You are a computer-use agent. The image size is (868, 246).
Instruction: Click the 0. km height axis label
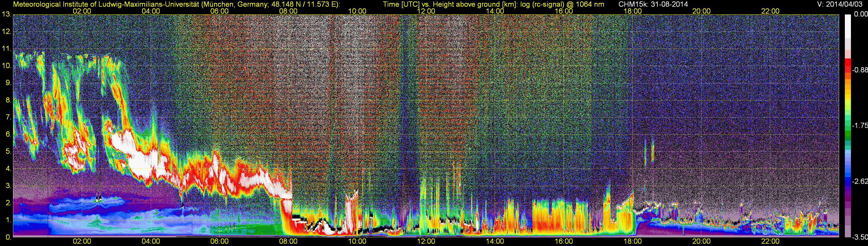(8, 237)
